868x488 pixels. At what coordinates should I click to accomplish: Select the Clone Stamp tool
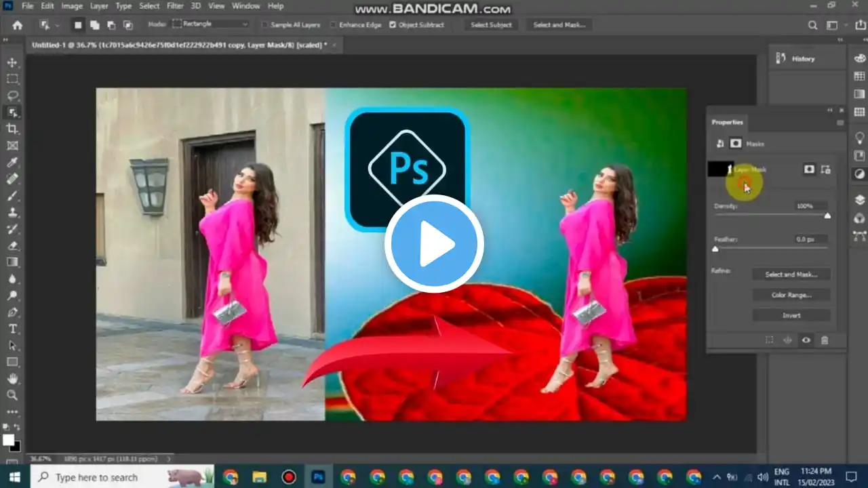click(x=12, y=212)
